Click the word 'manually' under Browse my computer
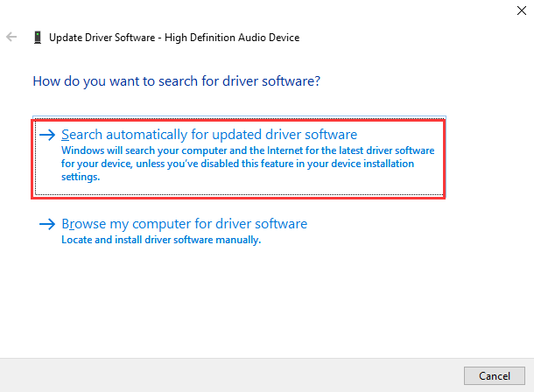Screen dimensions: 534x392 pos(241,240)
